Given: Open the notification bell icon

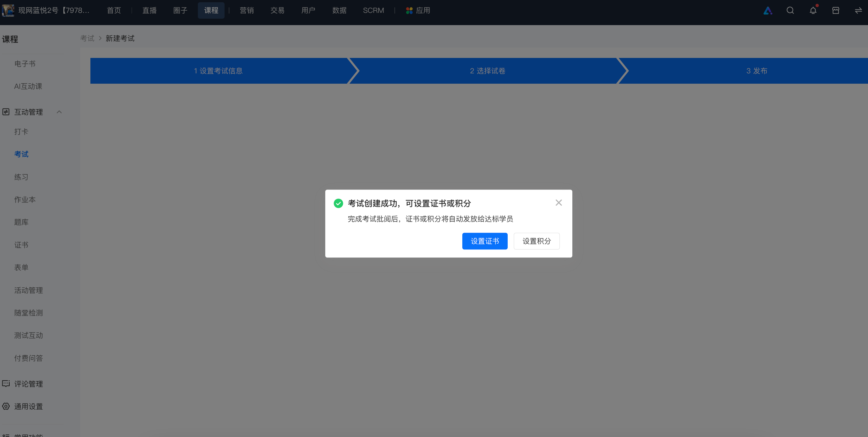Looking at the screenshot, I should point(813,10).
